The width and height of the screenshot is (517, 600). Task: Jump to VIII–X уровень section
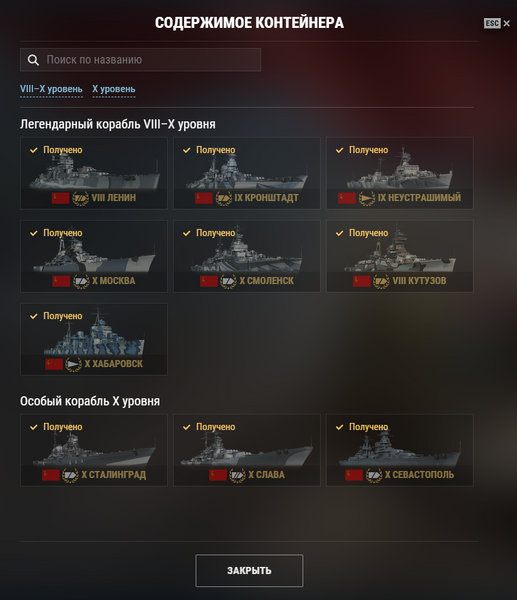coord(51,89)
